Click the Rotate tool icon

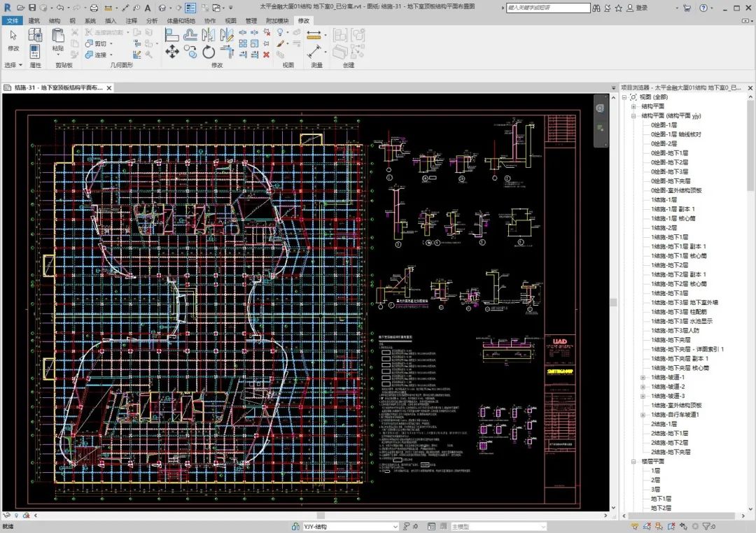coord(209,52)
